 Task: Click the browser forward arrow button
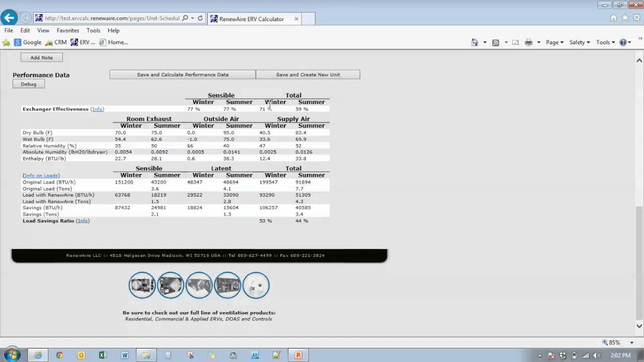coord(25,18)
